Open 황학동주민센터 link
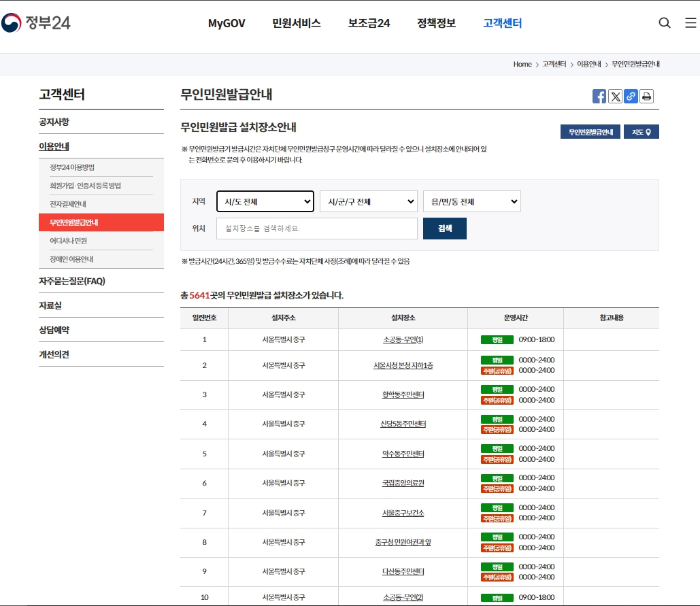Image resolution: width=700 pixels, height=606 pixels. click(403, 395)
